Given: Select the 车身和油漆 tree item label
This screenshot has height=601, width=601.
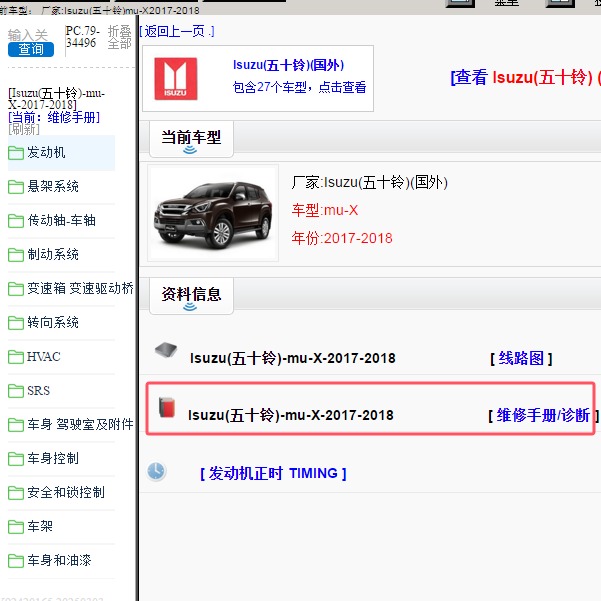Looking at the screenshot, I should coord(59,560).
